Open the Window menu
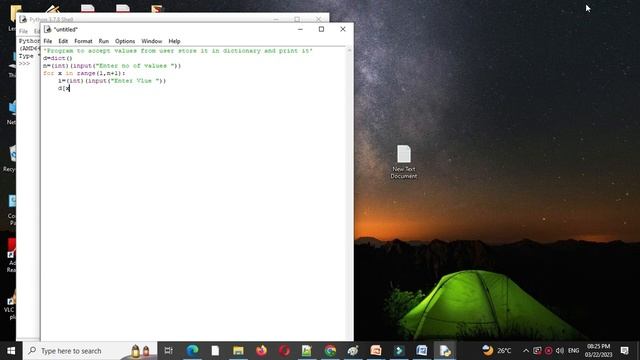This screenshot has width=640, height=360. tap(151, 41)
